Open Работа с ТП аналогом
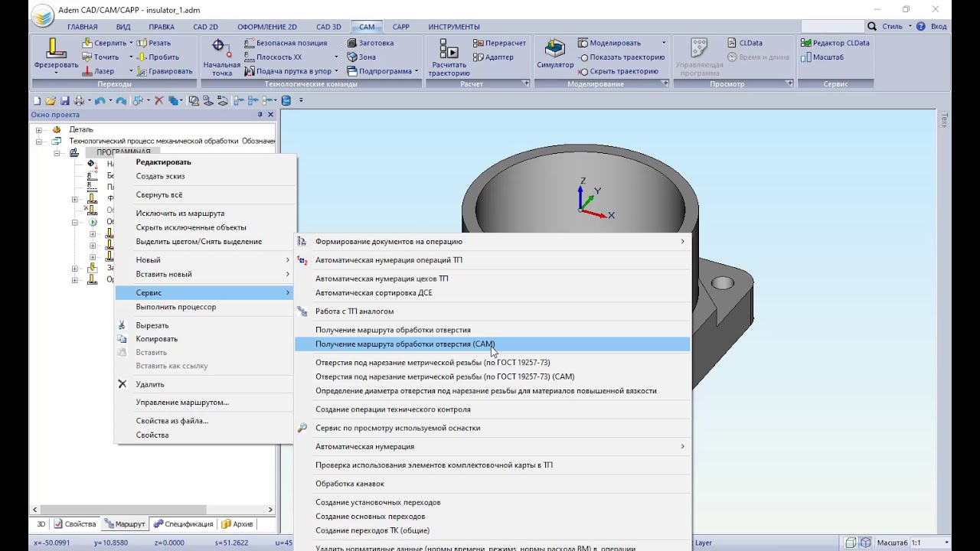 pos(492,311)
